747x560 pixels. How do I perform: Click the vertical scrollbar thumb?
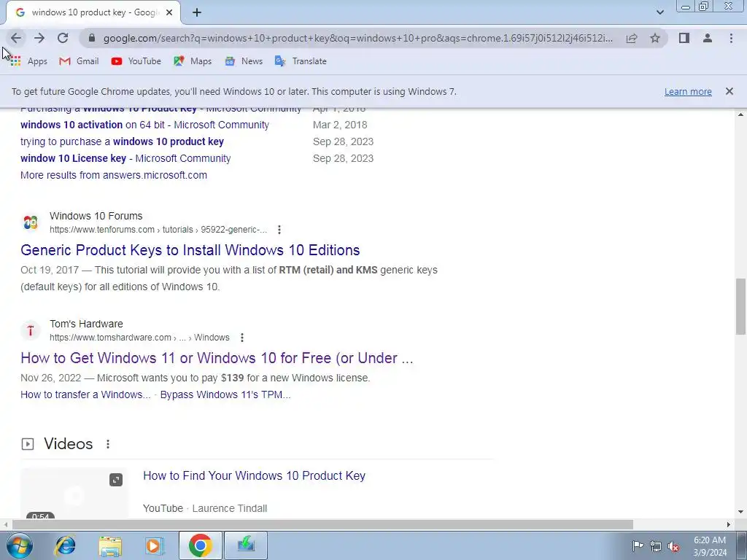pyautogui.click(x=741, y=307)
